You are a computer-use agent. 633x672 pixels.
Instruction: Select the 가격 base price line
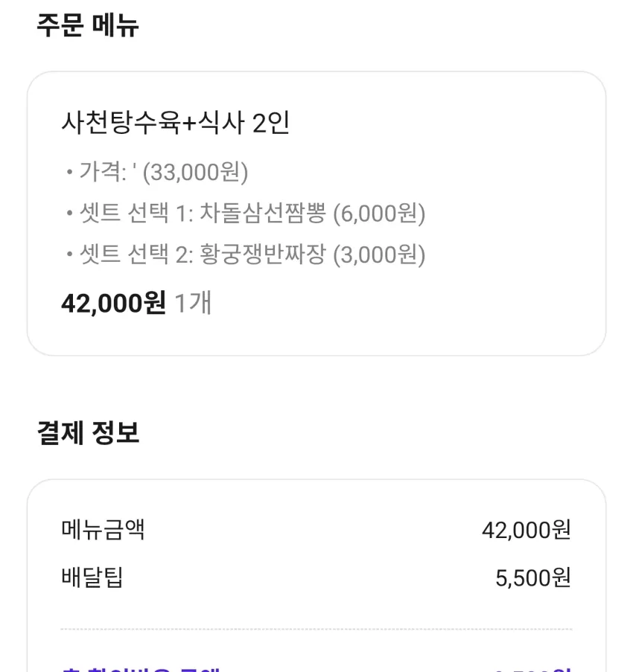tap(157, 172)
